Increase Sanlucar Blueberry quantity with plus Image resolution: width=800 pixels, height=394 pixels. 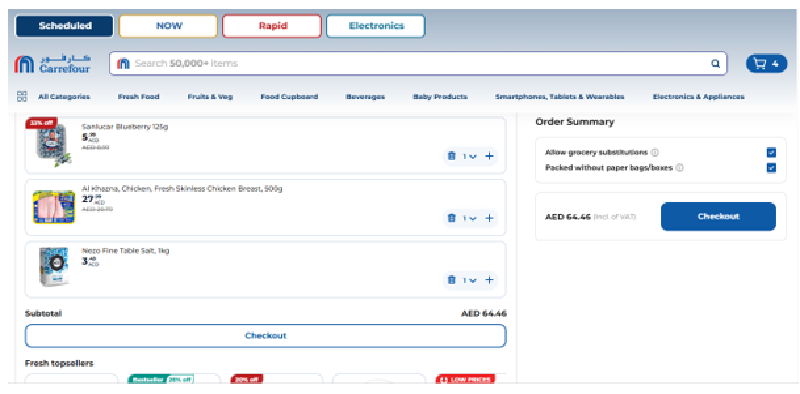coord(489,156)
